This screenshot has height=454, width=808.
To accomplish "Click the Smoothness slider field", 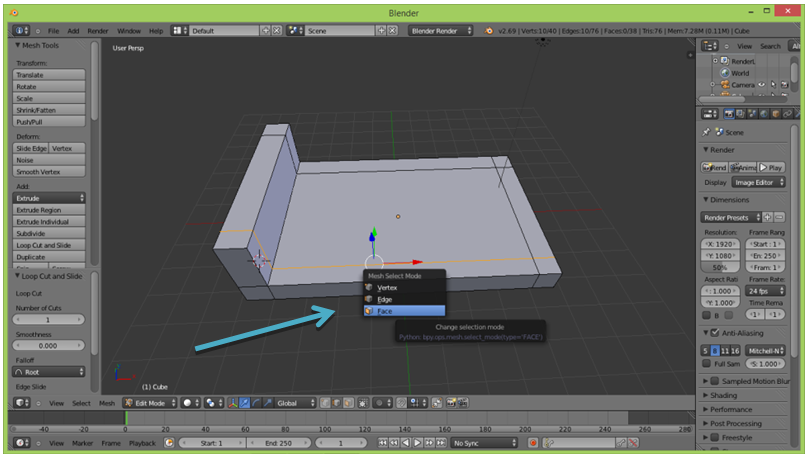I will 49,345.
